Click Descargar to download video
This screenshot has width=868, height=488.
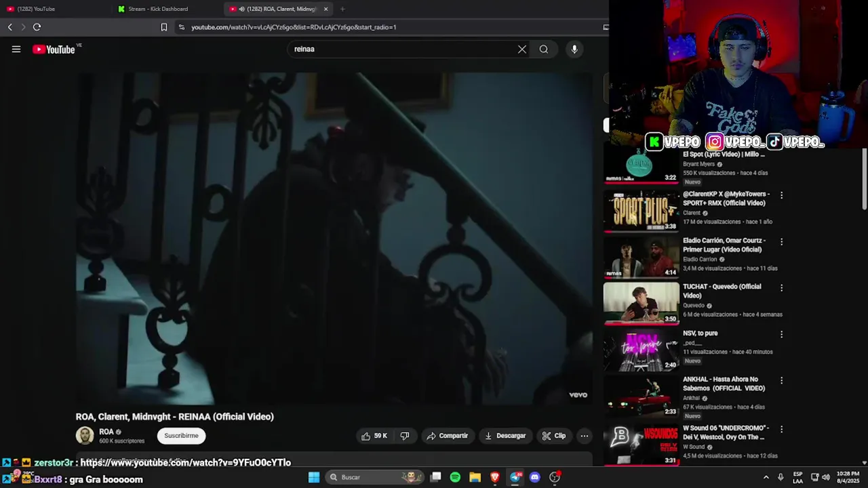[505, 436]
